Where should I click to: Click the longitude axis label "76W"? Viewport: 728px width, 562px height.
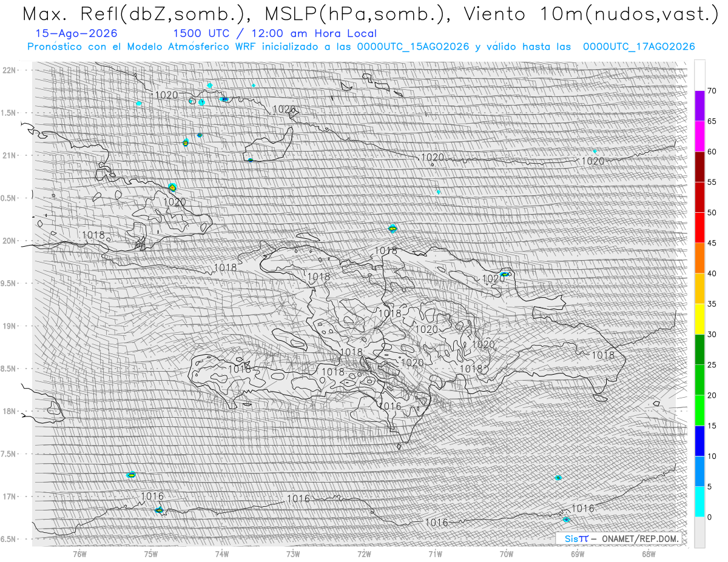pos(79,554)
